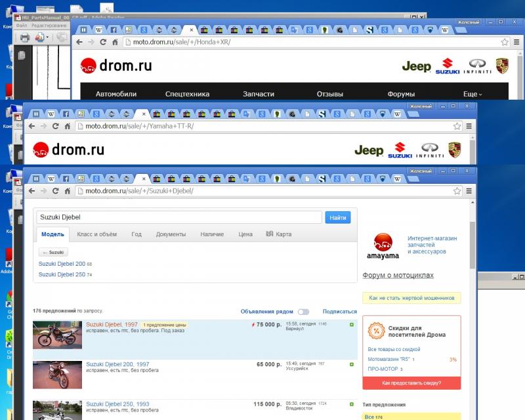Reload the Yamaha TT-R page
Image resolution: width=525 pixels, height=420 pixels.
click(56, 126)
